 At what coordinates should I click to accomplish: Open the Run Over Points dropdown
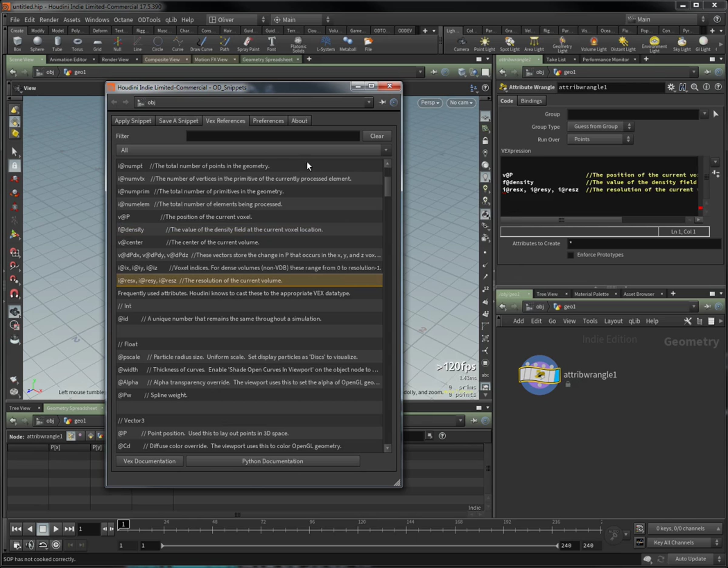pyautogui.click(x=600, y=139)
